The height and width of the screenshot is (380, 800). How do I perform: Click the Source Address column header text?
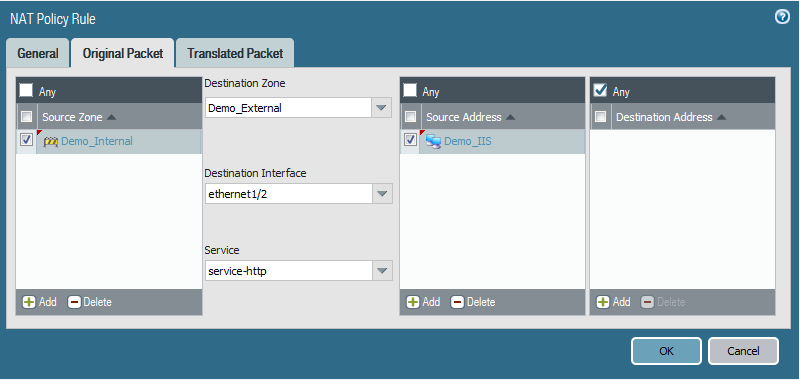pos(464,117)
